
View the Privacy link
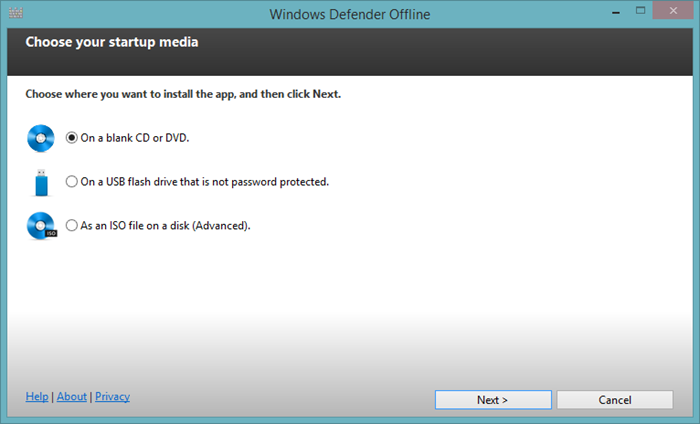click(112, 396)
